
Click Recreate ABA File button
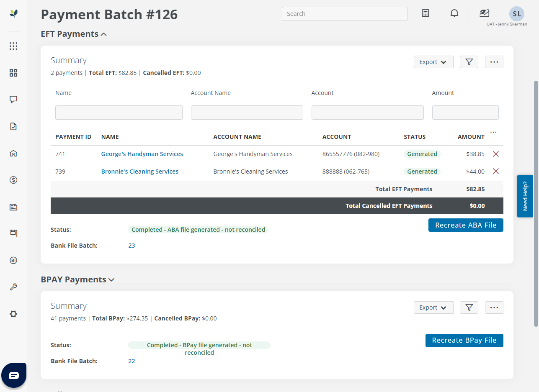click(x=466, y=225)
